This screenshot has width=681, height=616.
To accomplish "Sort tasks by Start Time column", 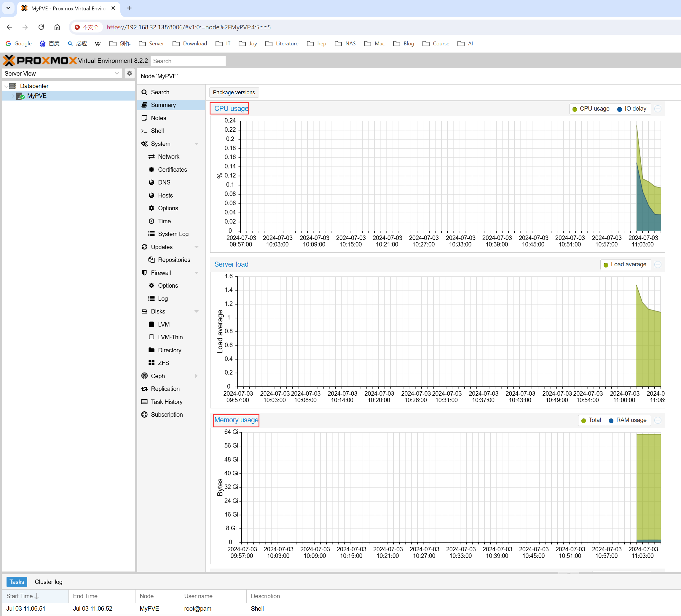I will tap(35, 596).
